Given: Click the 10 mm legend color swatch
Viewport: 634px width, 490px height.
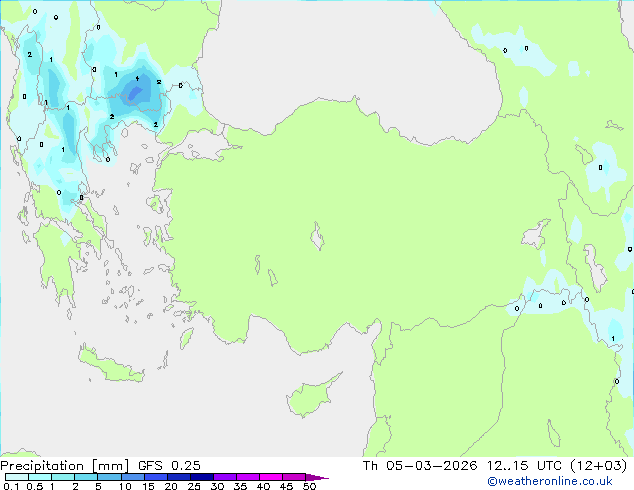Looking at the screenshot, I should pos(132,477).
